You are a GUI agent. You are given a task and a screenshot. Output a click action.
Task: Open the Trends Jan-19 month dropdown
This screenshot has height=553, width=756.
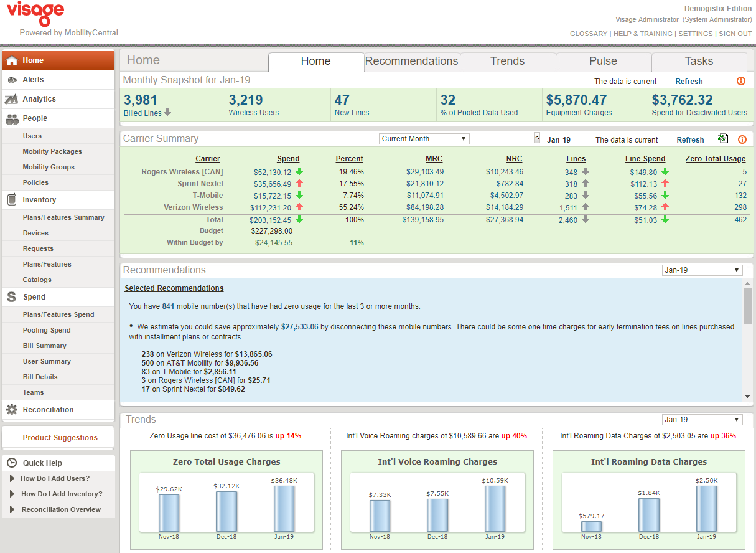point(702,420)
